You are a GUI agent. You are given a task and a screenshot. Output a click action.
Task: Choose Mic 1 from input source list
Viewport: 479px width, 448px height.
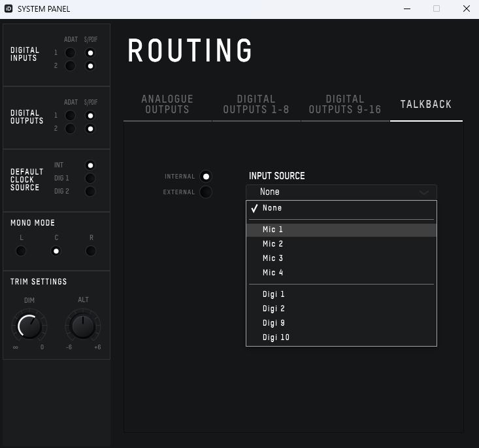coord(273,230)
